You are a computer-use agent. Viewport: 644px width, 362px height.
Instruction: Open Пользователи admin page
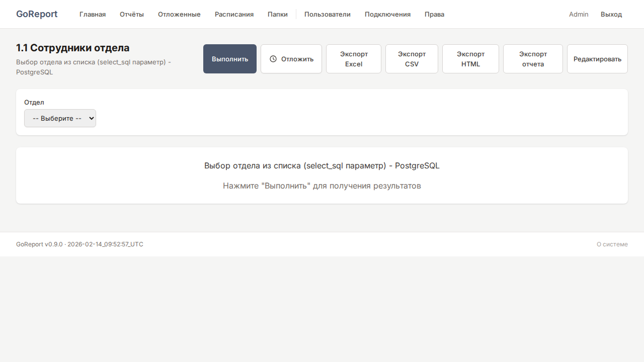[x=328, y=14]
